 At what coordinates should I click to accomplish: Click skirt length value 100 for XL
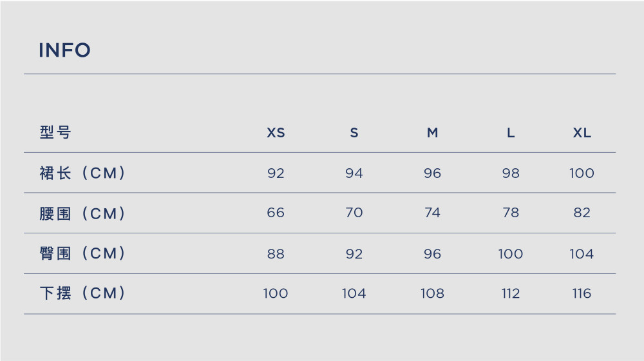coord(582,173)
